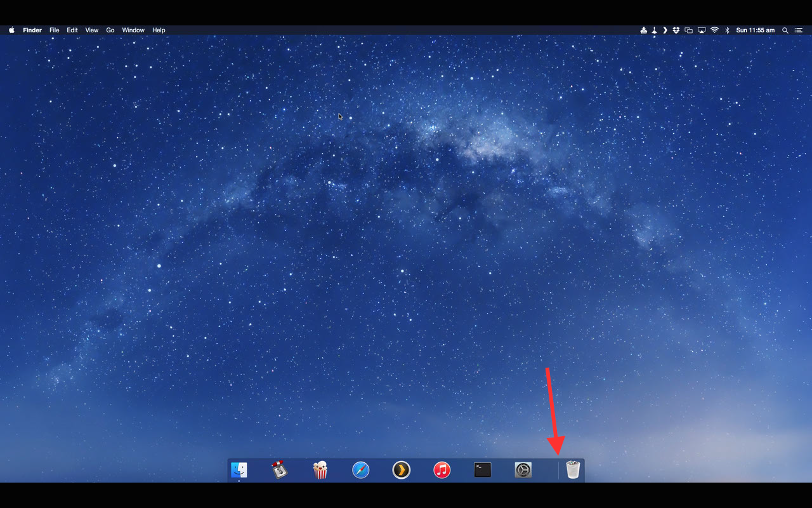The height and width of the screenshot is (508, 812).
Task: Open Terminal from the Dock
Action: tap(483, 470)
